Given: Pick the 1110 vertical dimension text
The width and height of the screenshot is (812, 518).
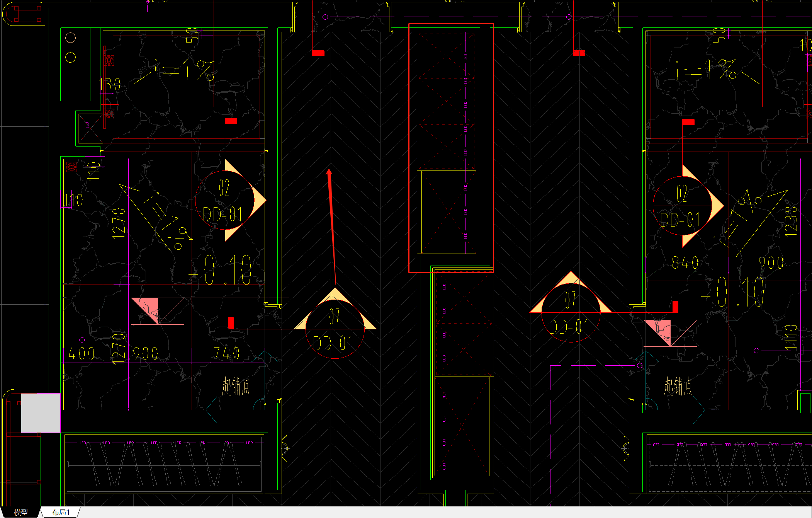Looking at the screenshot, I should point(790,338).
